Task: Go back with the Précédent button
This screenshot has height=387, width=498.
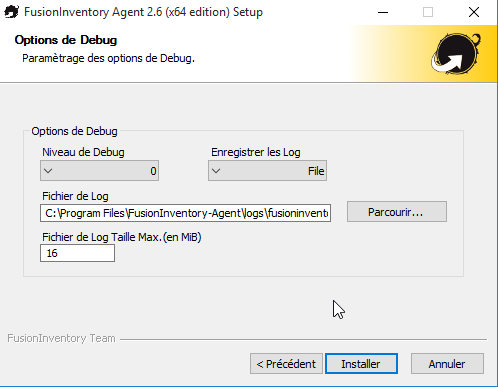Action: tap(286, 364)
